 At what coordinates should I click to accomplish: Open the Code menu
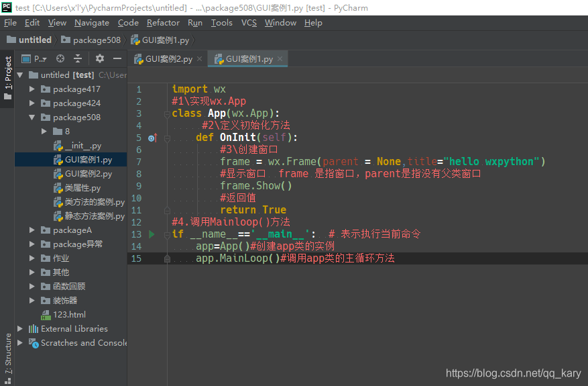[x=128, y=23]
